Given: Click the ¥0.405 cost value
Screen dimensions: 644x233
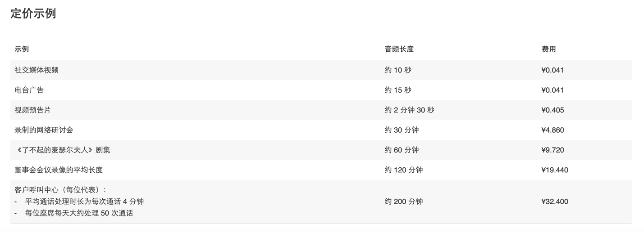Looking at the screenshot, I should [x=553, y=110].
